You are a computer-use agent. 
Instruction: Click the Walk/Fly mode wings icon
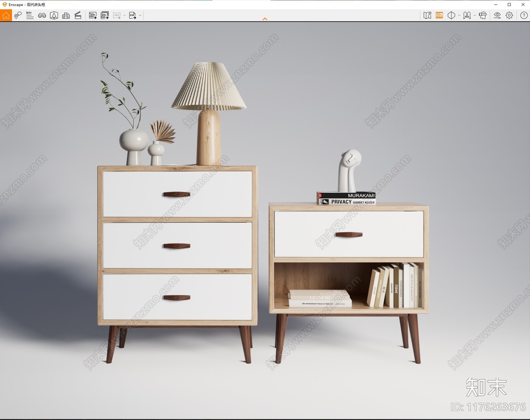pos(467,15)
